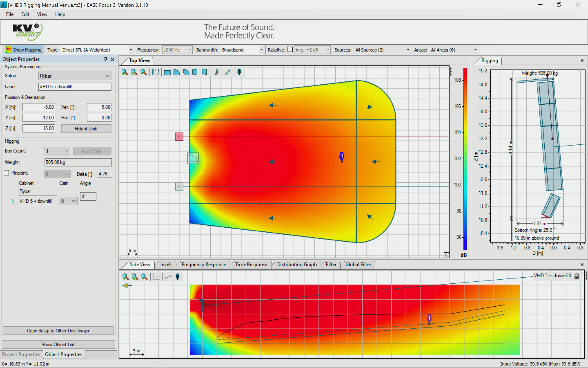Screen dimensions: 588x368
Task: Click the Z [m] height field
Action: click(39, 128)
